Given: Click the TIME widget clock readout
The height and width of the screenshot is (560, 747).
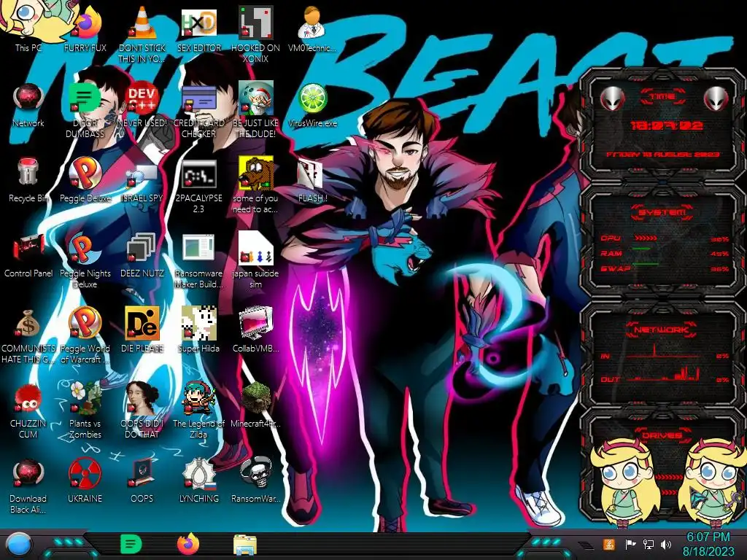Looking at the screenshot, I should [x=666, y=125].
